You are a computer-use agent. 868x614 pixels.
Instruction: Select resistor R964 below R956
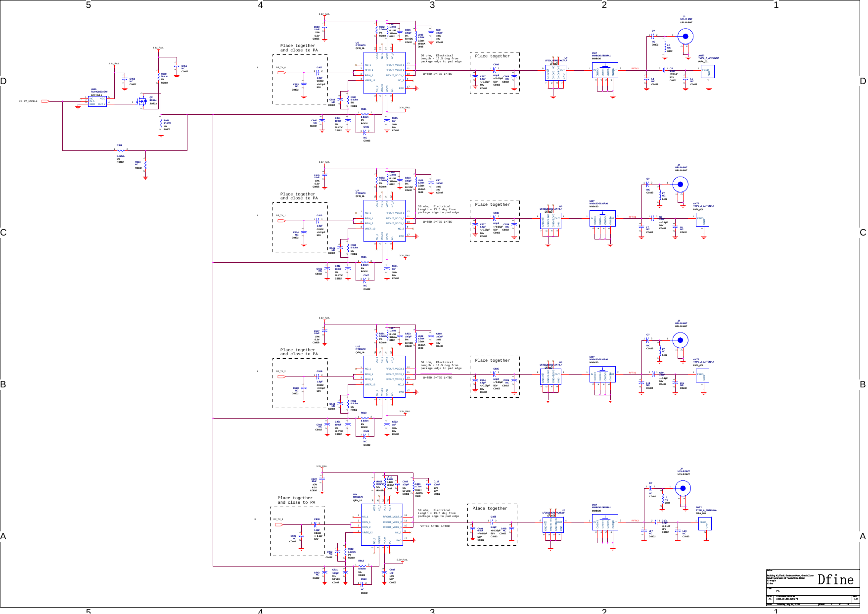[145, 165]
